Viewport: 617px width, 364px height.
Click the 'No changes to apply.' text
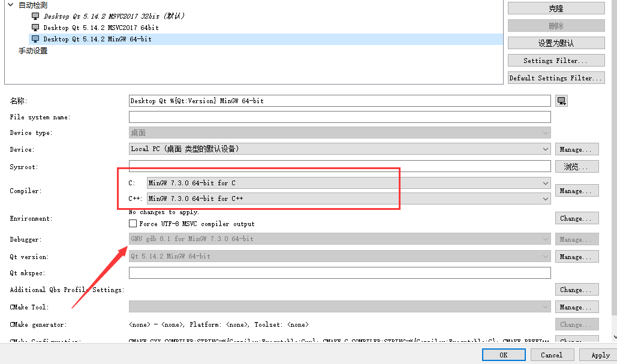(x=164, y=212)
